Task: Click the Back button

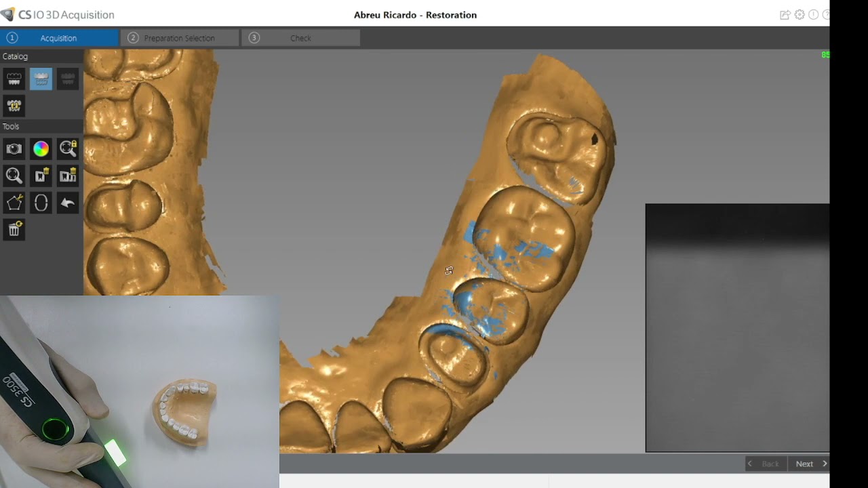Action: (x=766, y=464)
